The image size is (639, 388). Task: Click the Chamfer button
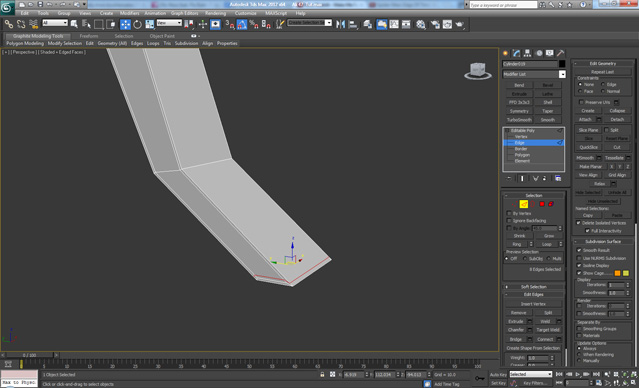point(516,330)
